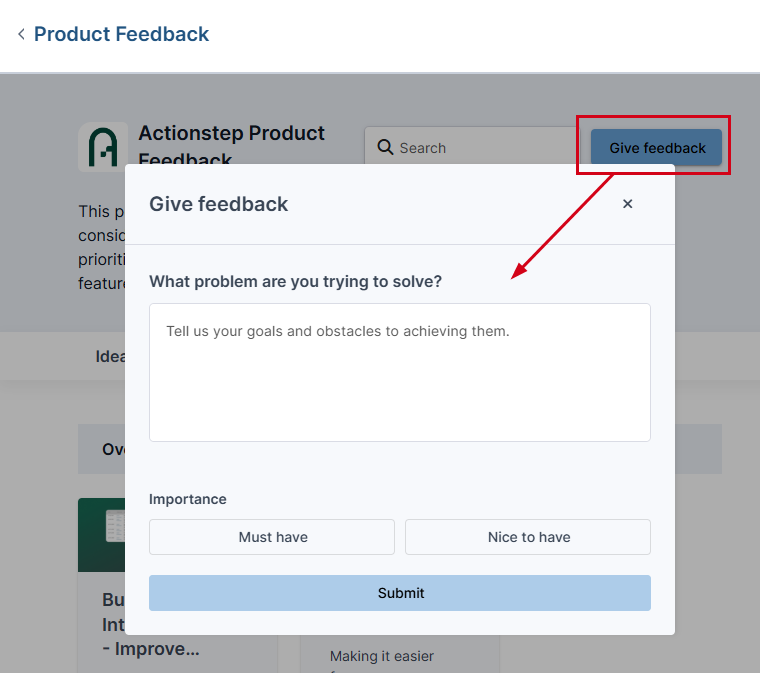Click the green card thumbnail image
The height and width of the screenshot is (673, 760).
tap(102, 534)
